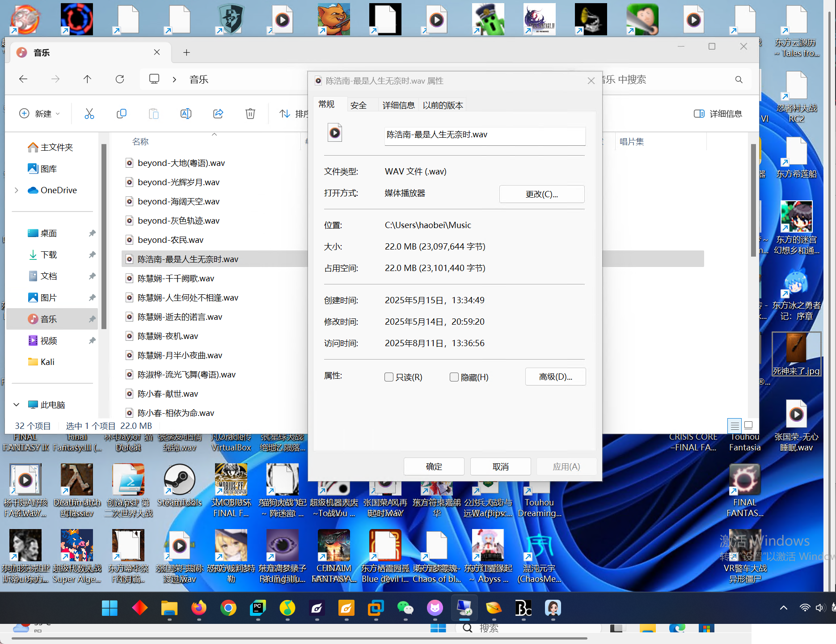Select beyond-海阔天空.wav file
Screen dimensions: 836x644
pos(178,201)
